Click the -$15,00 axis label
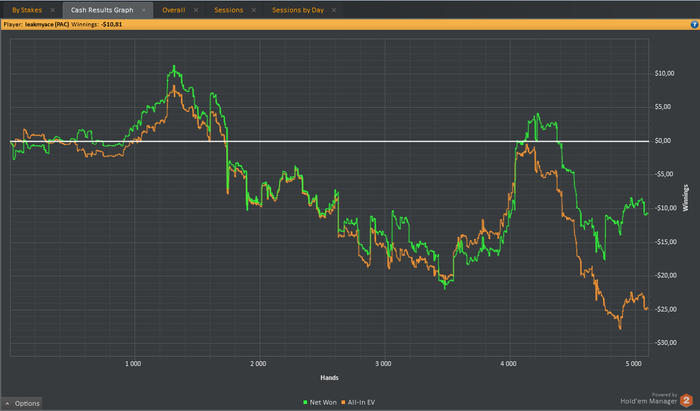The image size is (700, 411). tap(666, 242)
